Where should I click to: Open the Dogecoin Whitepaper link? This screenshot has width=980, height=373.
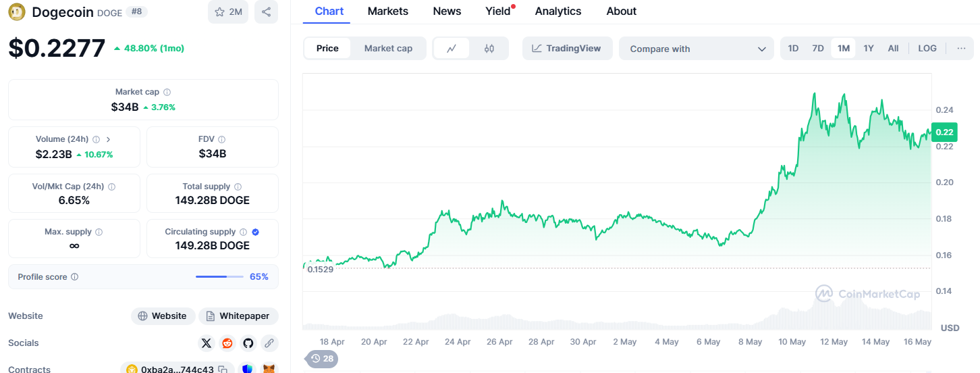[x=238, y=316]
